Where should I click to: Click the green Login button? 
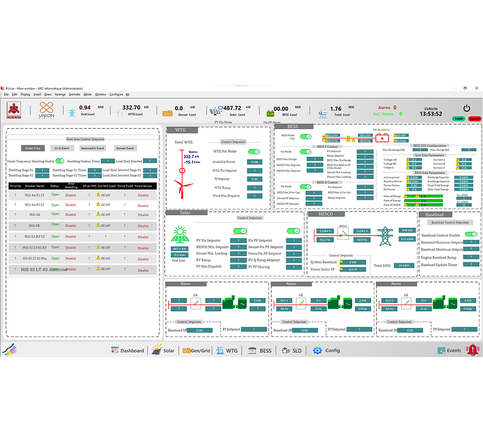click(458, 119)
